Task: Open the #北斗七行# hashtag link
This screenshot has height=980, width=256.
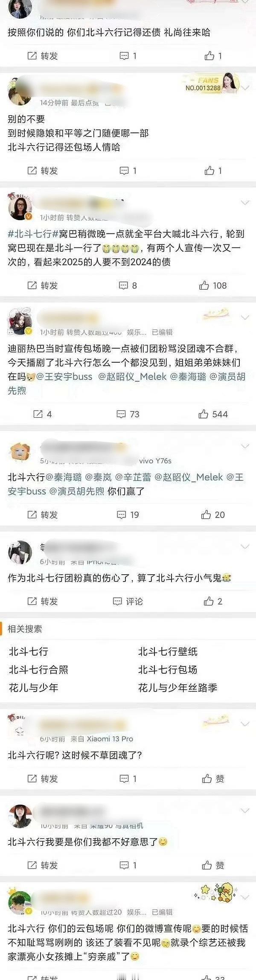Action: click(33, 234)
